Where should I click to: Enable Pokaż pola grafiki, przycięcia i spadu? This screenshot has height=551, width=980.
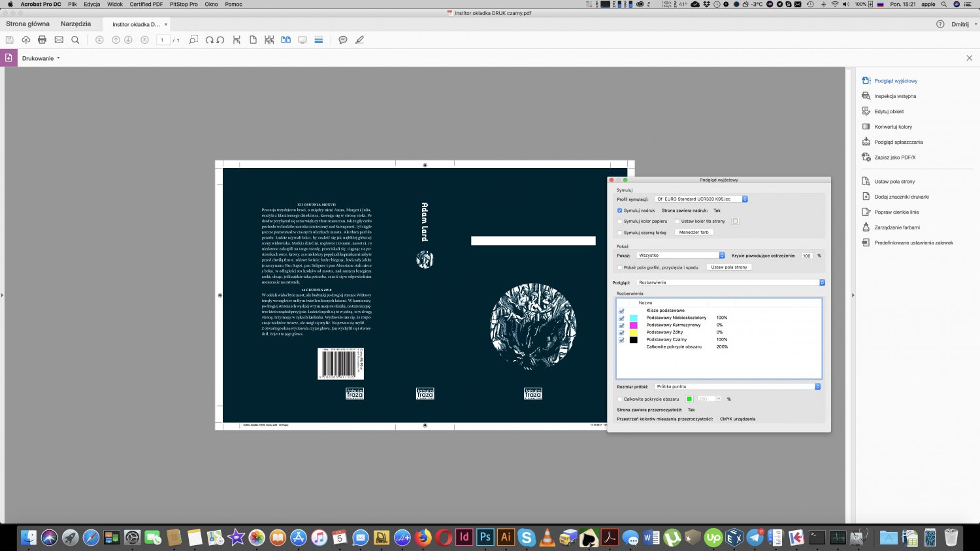click(620, 267)
